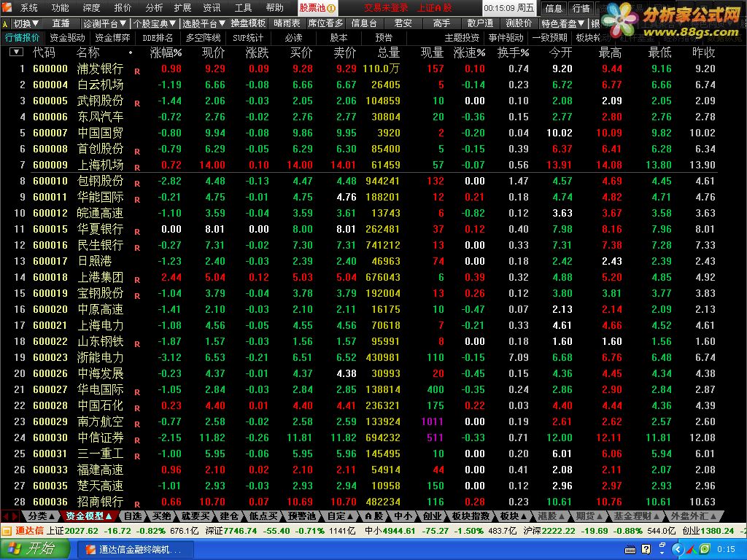The height and width of the screenshot is (560, 747).
Task: Open the 工具 menu
Action: pyautogui.click(x=243, y=7)
